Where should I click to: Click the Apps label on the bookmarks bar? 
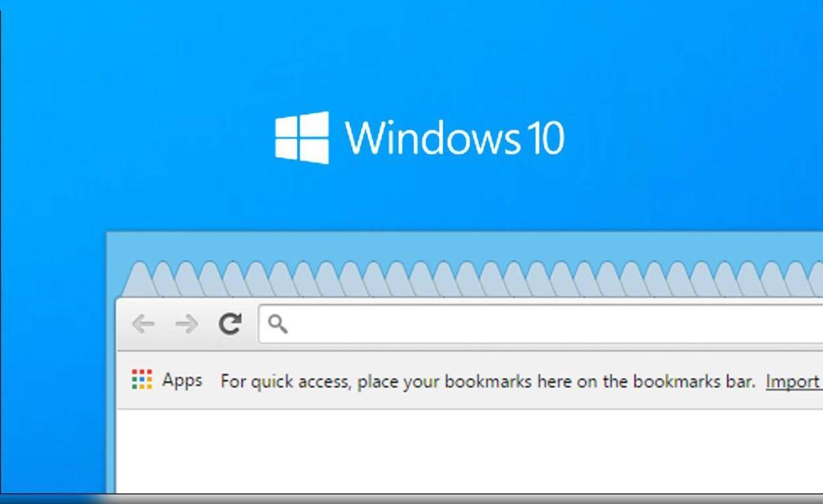[182, 381]
